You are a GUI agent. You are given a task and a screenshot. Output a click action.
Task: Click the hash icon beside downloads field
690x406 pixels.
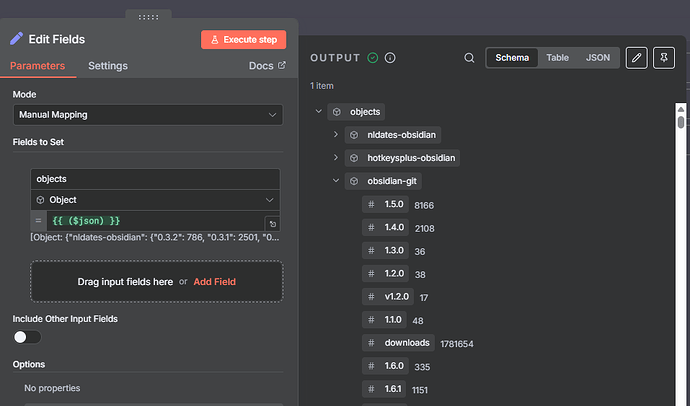(371, 343)
